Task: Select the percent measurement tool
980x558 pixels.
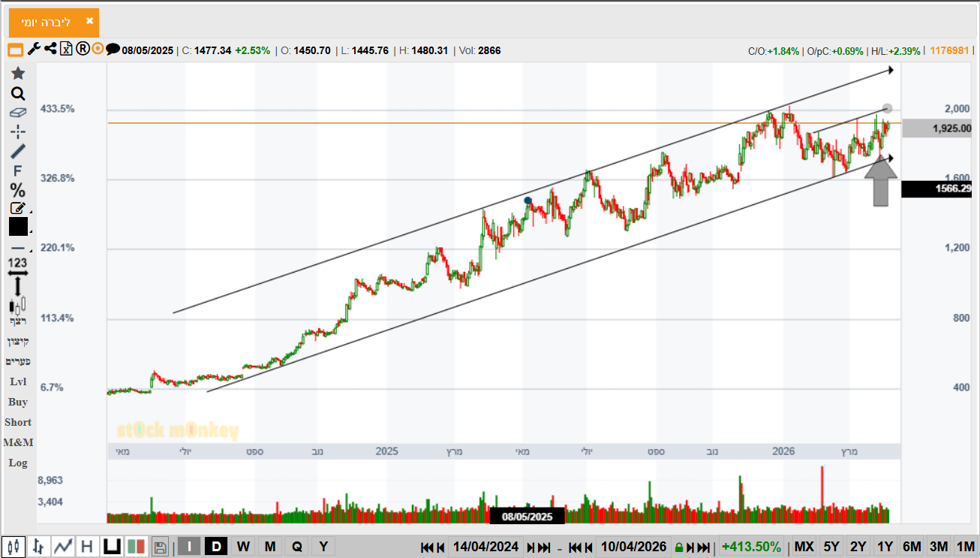Action: [18, 190]
